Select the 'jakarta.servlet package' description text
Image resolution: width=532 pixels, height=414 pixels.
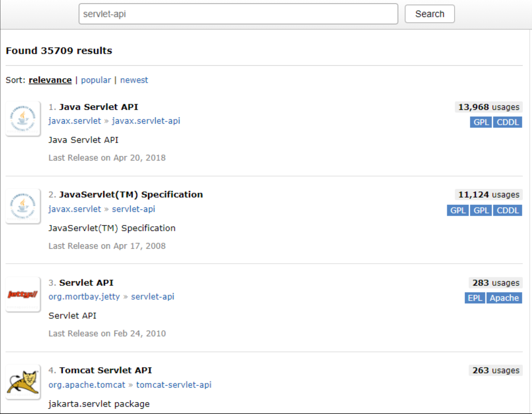[x=99, y=404]
